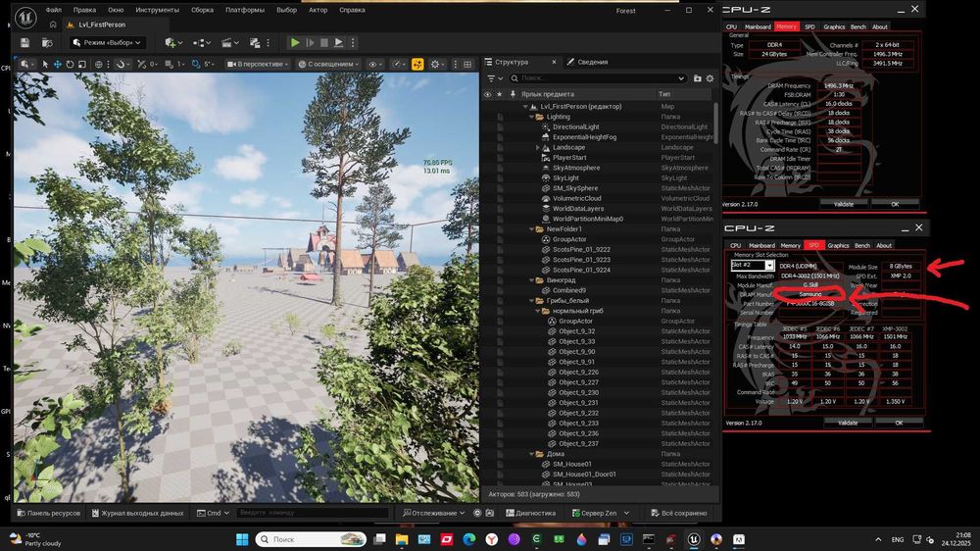
Task: Click the highlighted orange viewport toolbar icon
Action: click(416, 64)
